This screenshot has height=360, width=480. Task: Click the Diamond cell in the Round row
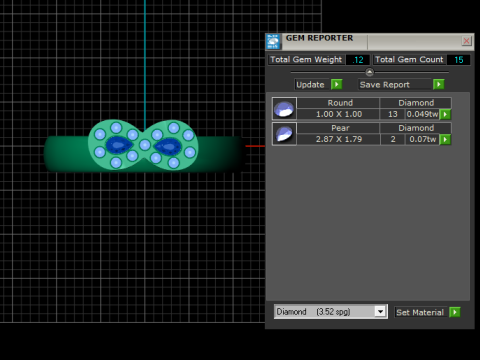click(x=416, y=103)
